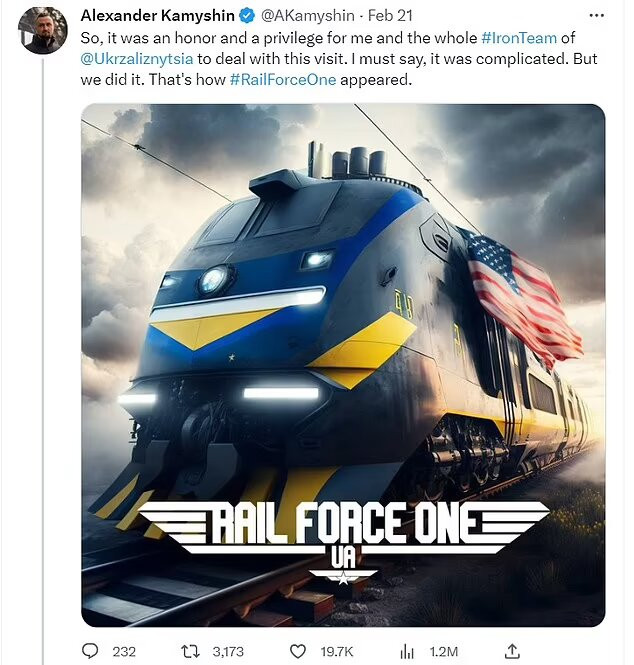Click the reply speech bubble icon
The width and height of the screenshot is (634, 665).
pos(91,650)
